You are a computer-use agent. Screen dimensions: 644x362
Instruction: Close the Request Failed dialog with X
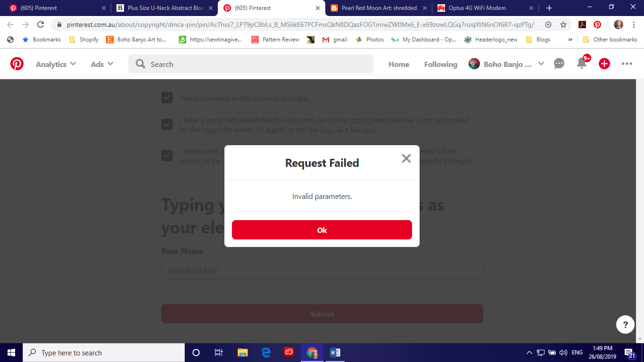tap(406, 158)
